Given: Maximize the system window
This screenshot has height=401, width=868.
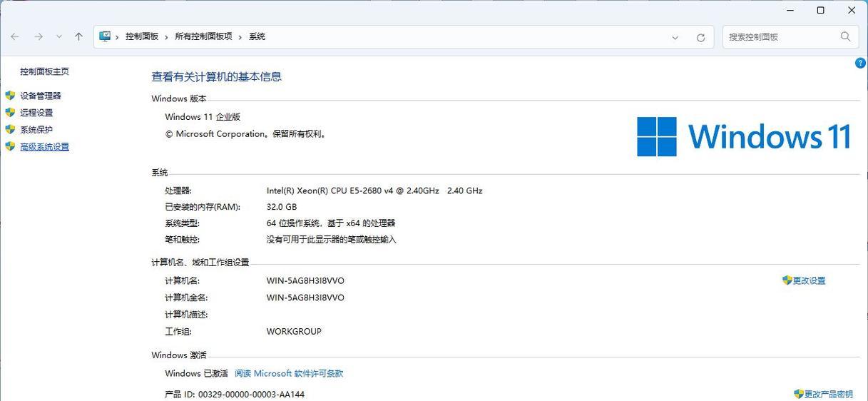Looking at the screenshot, I should pos(821,10).
